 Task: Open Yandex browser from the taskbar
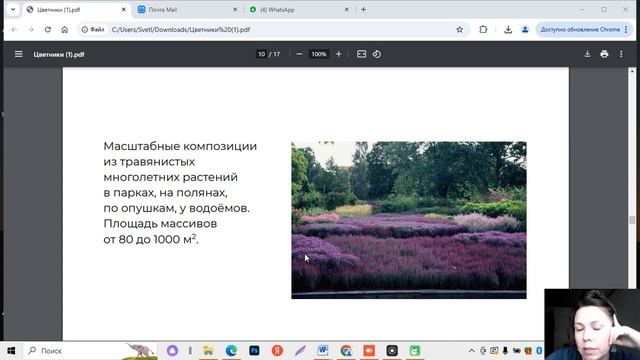pos(277,351)
